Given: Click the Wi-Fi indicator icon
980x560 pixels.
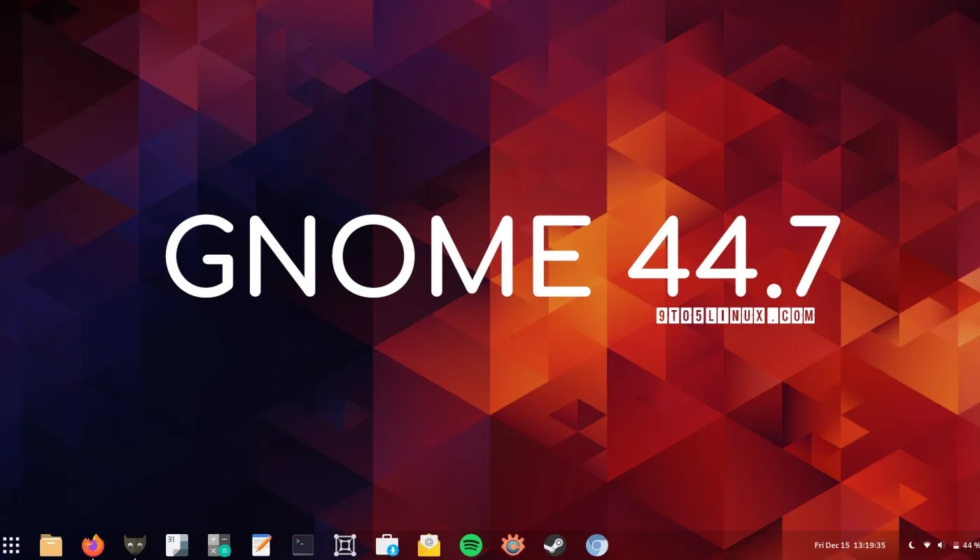Looking at the screenshot, I should [927, 545].
